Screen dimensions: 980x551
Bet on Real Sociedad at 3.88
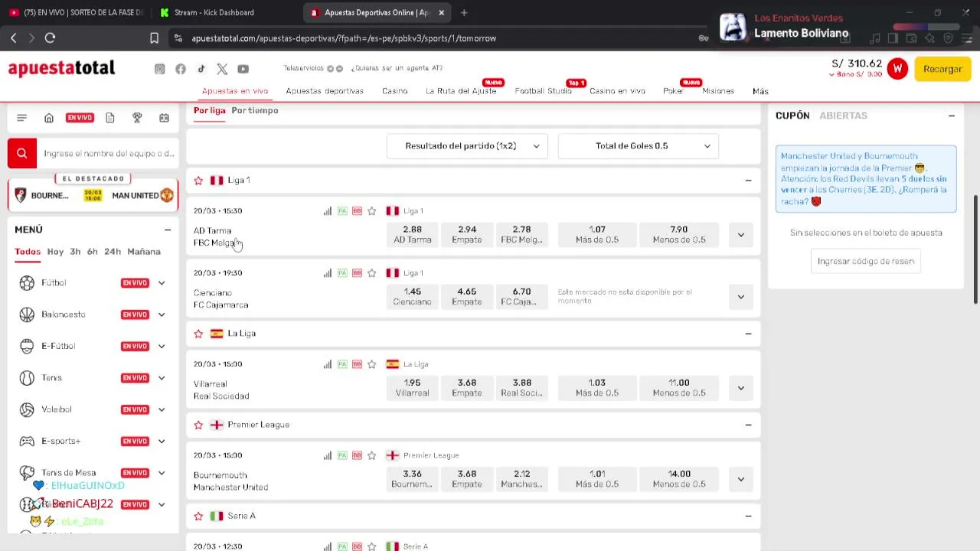521,387
